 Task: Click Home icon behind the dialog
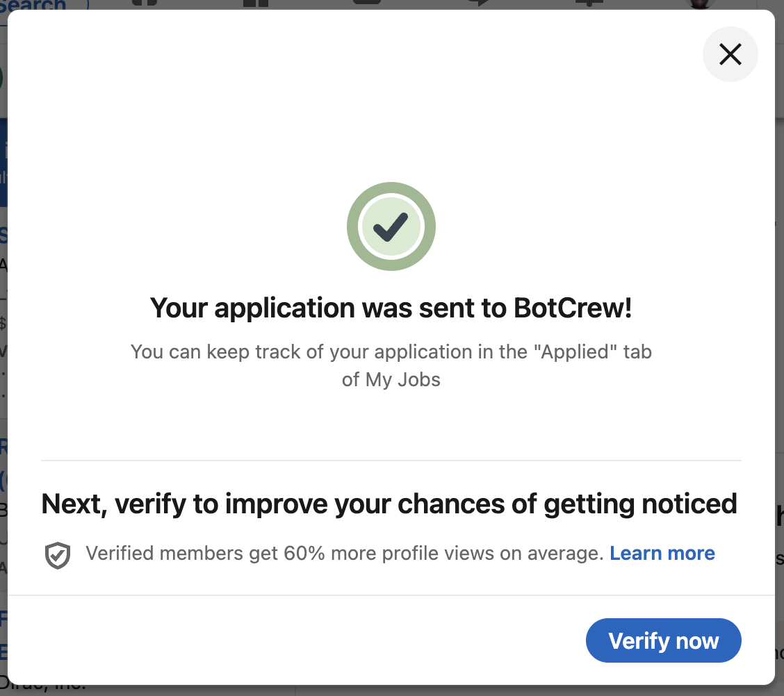click(145, 3)
